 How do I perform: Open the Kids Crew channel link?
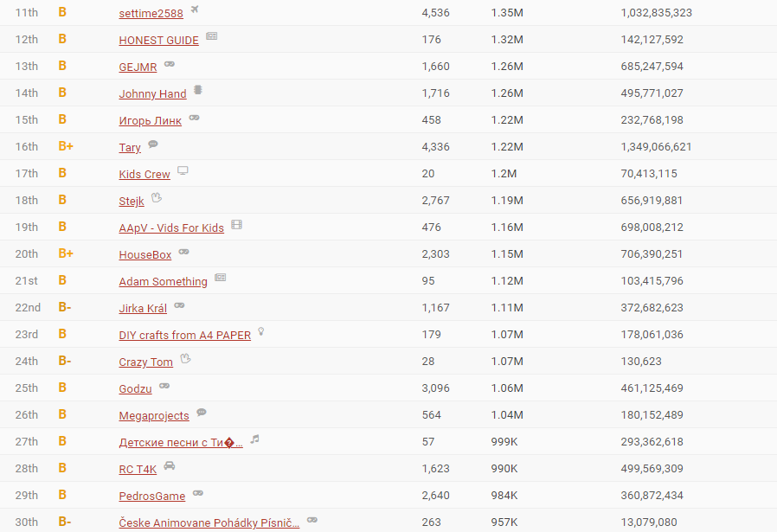[144, 174]
